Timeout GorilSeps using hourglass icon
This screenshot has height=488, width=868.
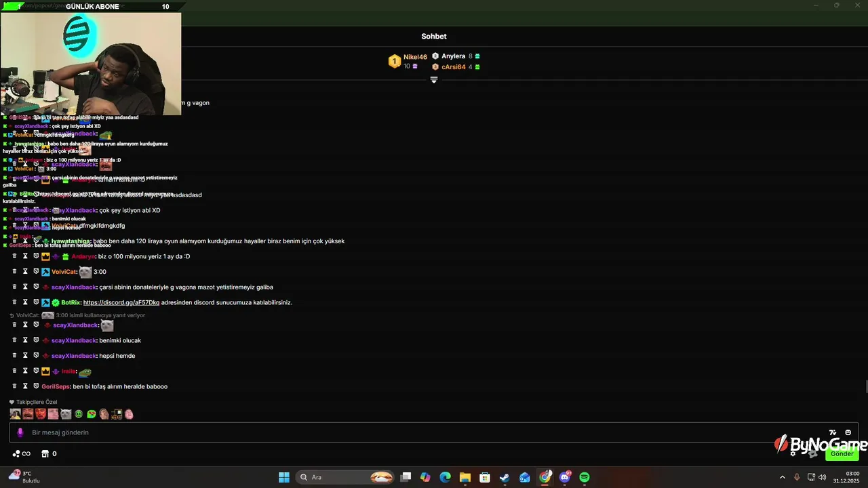click(25, 386)
